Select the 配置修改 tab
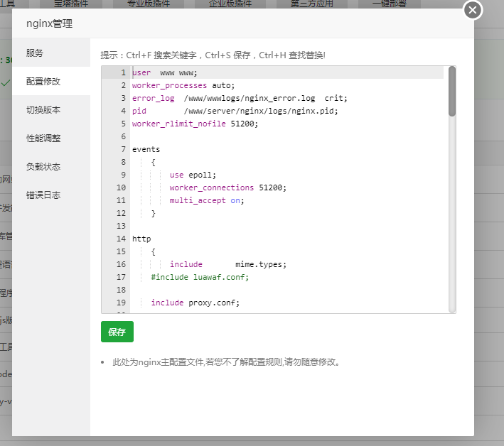Screen dimensions: 504x446 point(51,81)
